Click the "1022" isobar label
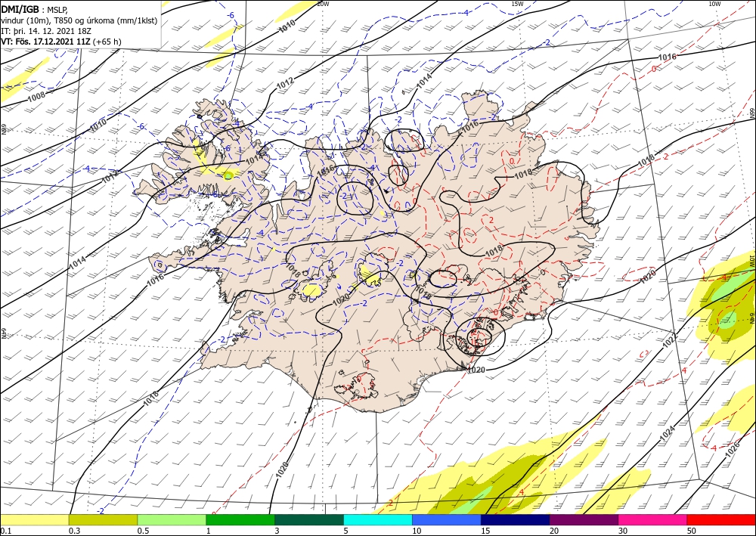Image resolution: width=756 pixels, height=536 pixels. [670, 340]
